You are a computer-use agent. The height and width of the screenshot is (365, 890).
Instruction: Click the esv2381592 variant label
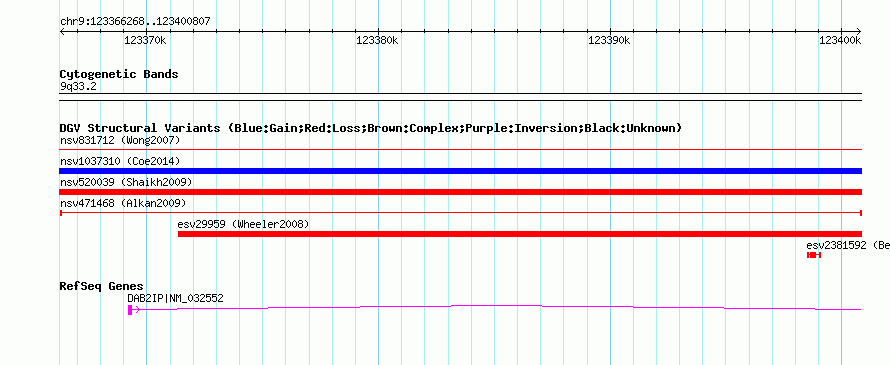click(848, 245)
